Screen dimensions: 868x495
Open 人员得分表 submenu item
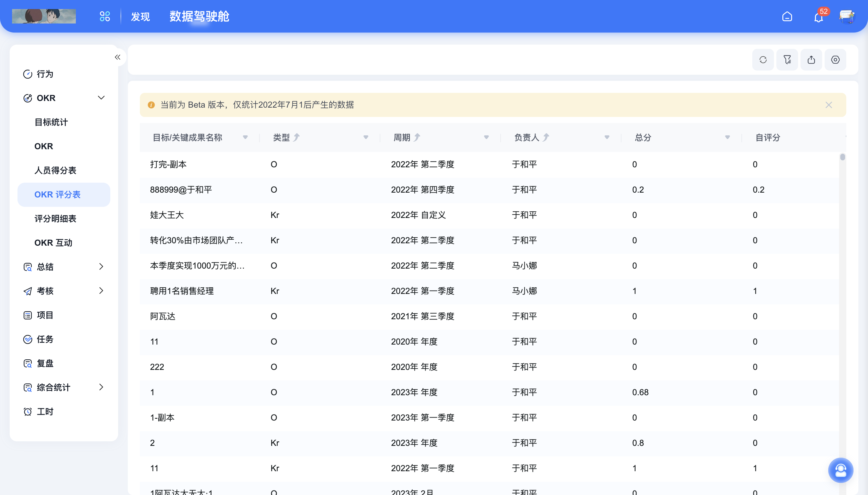64,170
